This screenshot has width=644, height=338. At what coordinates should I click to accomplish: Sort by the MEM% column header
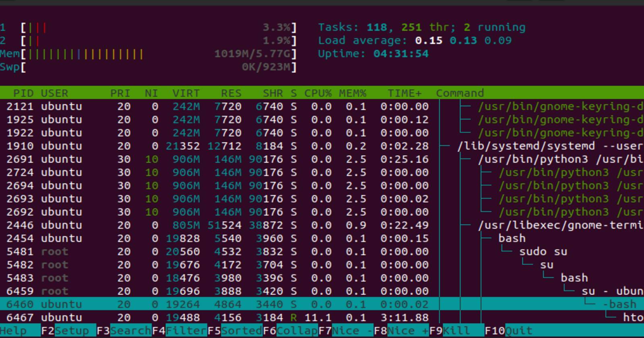352,93
